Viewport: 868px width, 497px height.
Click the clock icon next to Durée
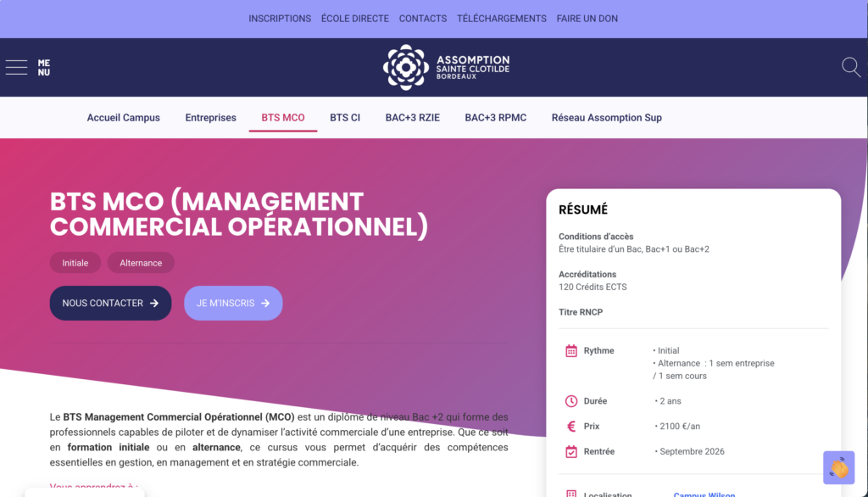click(x=571, y=401)
